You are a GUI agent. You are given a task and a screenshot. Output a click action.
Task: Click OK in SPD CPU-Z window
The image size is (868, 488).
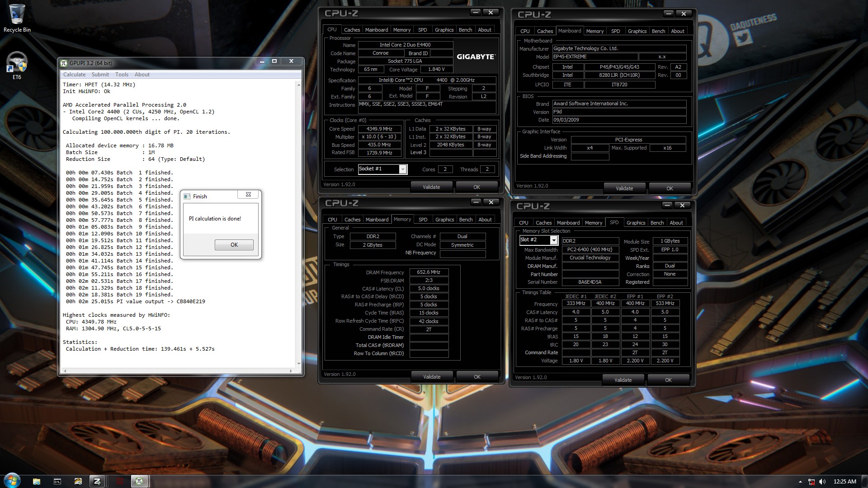(668, 380)
